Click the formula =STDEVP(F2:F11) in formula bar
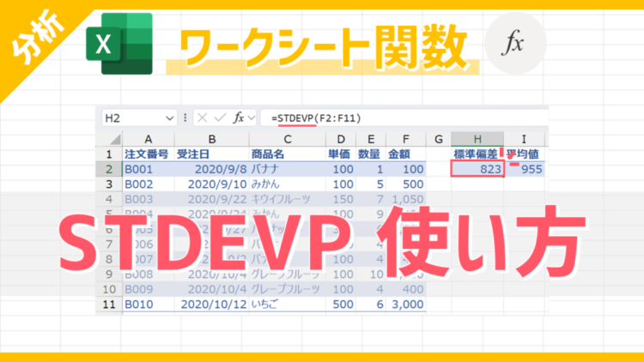 (316, 118)
